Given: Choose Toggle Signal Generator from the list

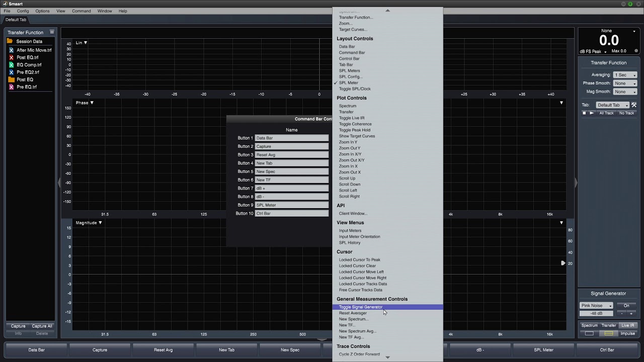Looking at the screenshot, I should (387, 307).
